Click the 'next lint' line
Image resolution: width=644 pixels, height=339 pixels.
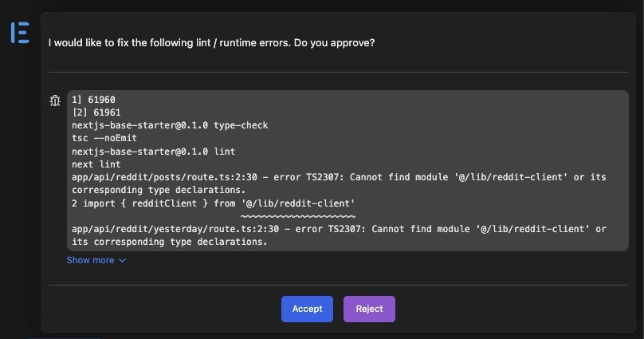[96, 164]
